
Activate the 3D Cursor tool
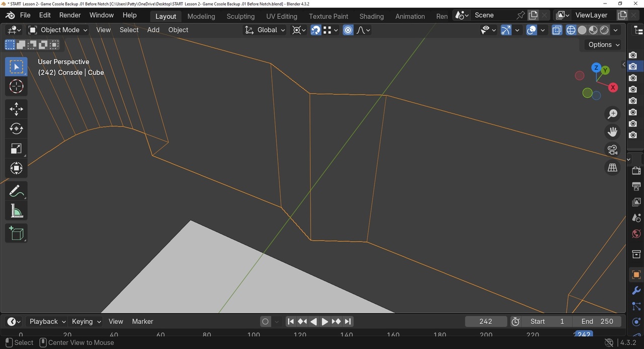tap(16, 87)
